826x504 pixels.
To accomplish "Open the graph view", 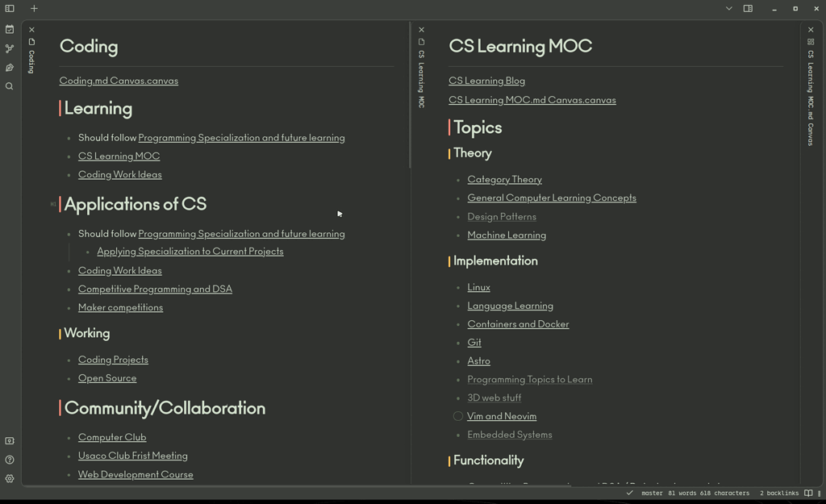I will pos(10,48).
